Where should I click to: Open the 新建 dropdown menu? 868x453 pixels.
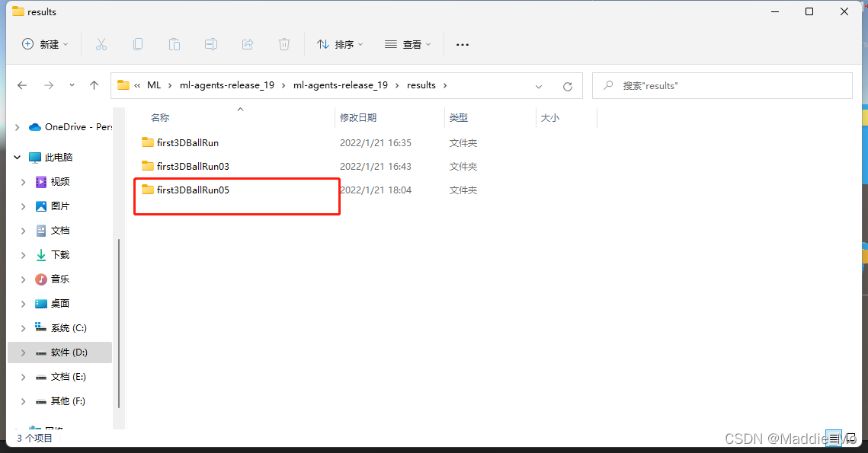point(45,44)
